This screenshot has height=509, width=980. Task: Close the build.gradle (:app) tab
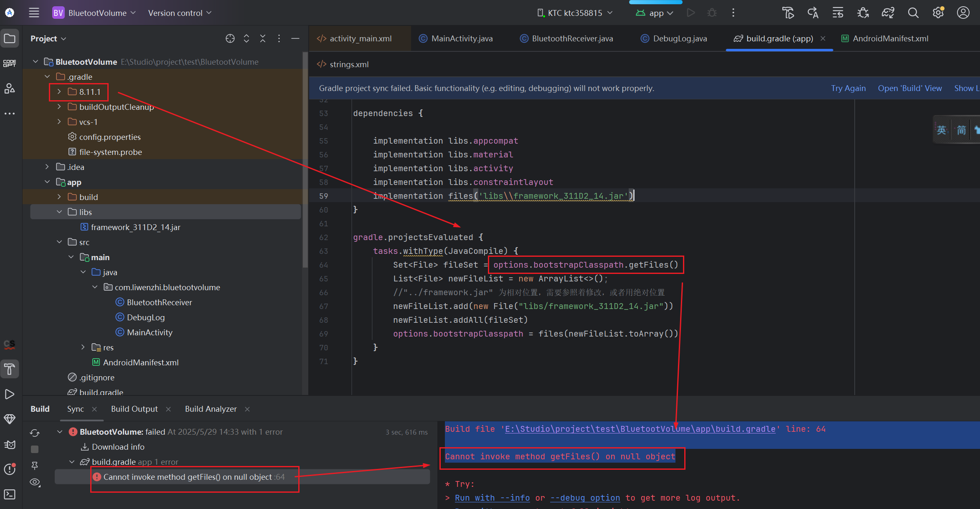(823, 38)
